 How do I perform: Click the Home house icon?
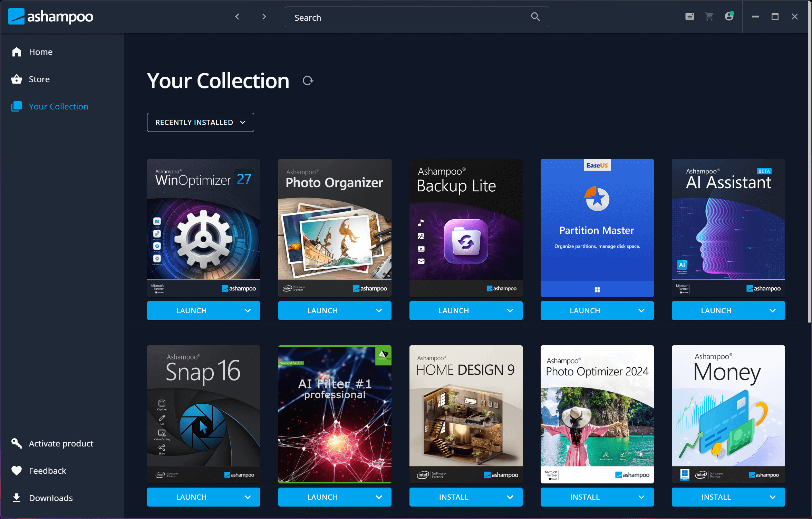click(x=17, y=52)
